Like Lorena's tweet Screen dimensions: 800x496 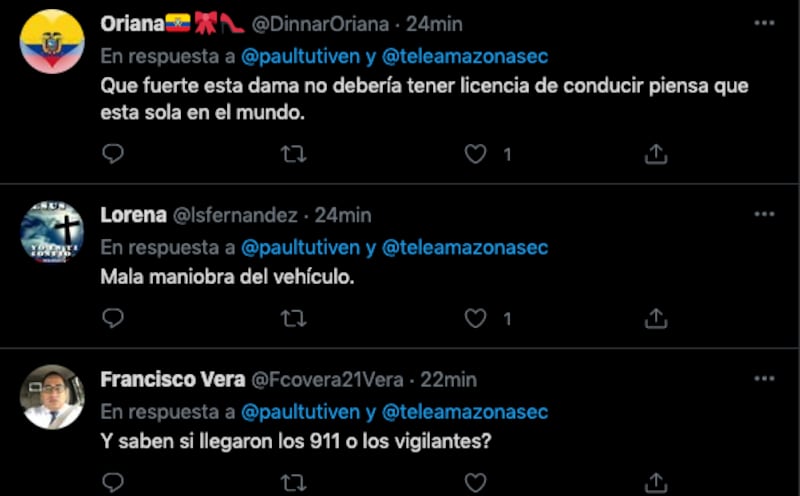point(475,319)
